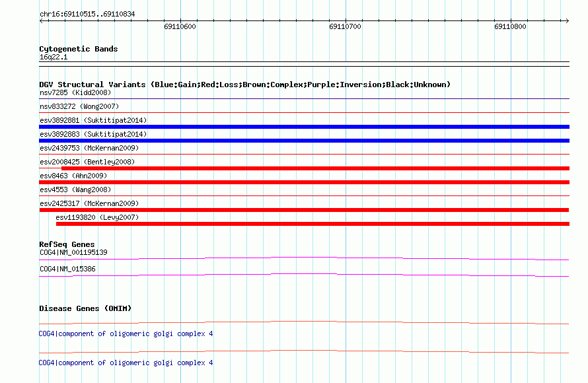Click the red loss bar under esv2008425
Viewport: 588px width, 383px height.
(315, 168)
